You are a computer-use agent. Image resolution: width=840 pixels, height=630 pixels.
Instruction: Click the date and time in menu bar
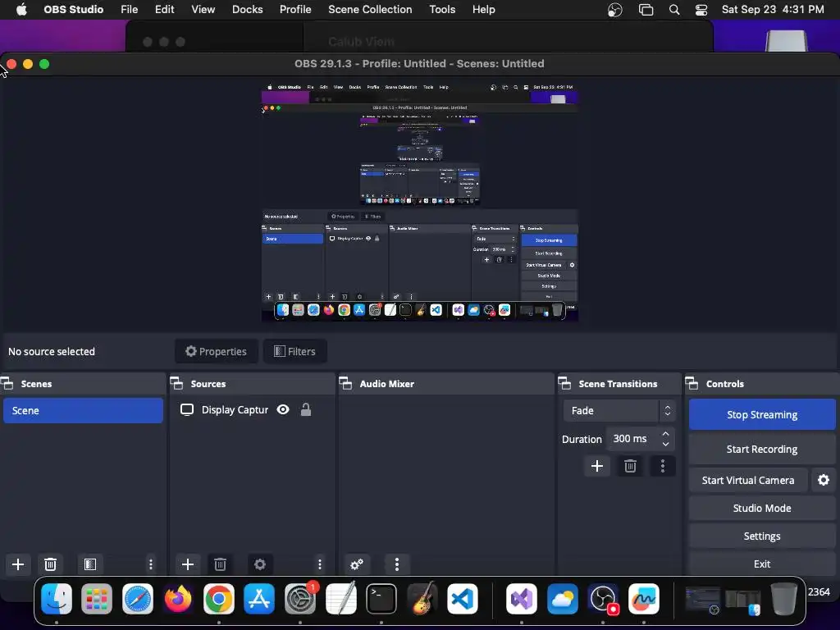coord(773,10)
